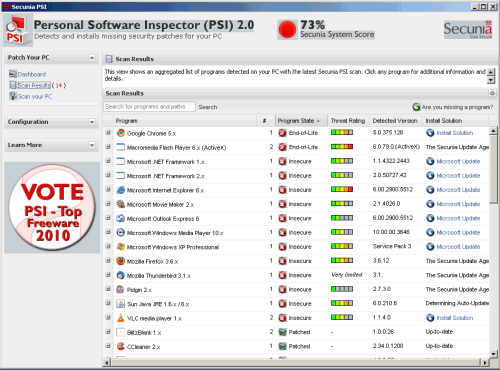Click the Scan your PC icon
The image size is (500, 370).
coord(13,96)
